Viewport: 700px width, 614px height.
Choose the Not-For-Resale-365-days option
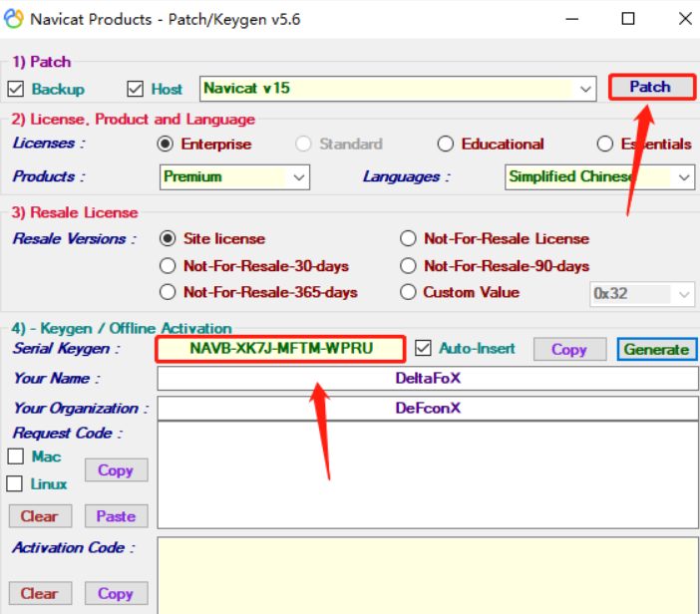pos(168,292)
